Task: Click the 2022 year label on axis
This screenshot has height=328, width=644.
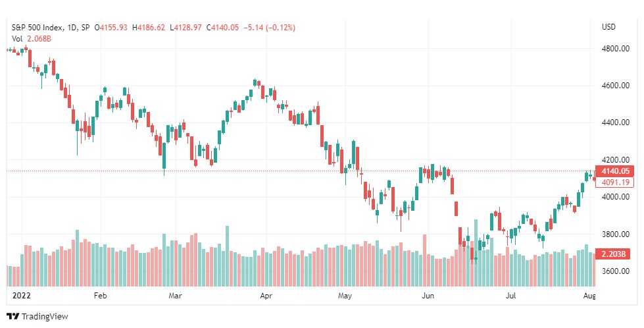Action: 21,296
